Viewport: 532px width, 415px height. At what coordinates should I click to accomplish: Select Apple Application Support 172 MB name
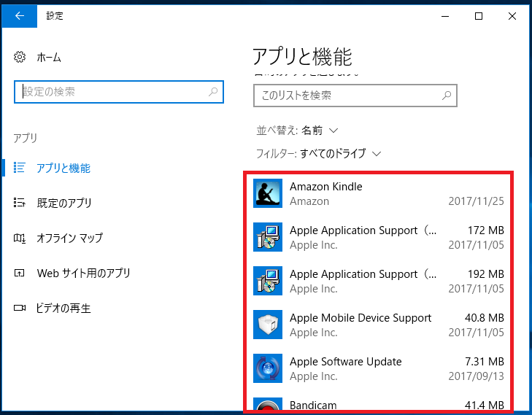(363, 230)
